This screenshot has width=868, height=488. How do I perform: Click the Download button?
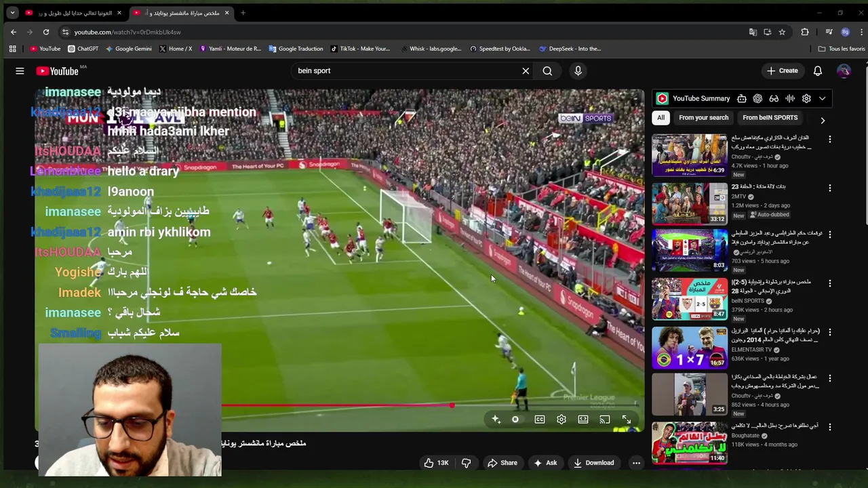593,463
